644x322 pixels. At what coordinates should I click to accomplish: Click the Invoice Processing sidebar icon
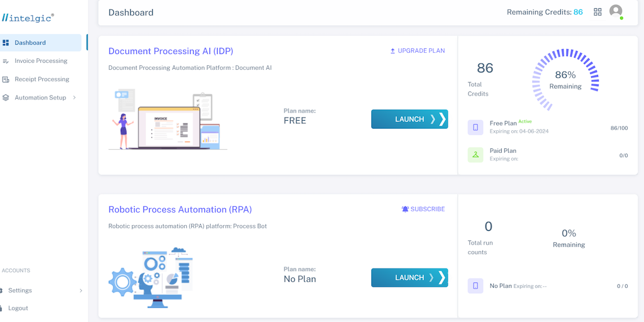[6, 61]
